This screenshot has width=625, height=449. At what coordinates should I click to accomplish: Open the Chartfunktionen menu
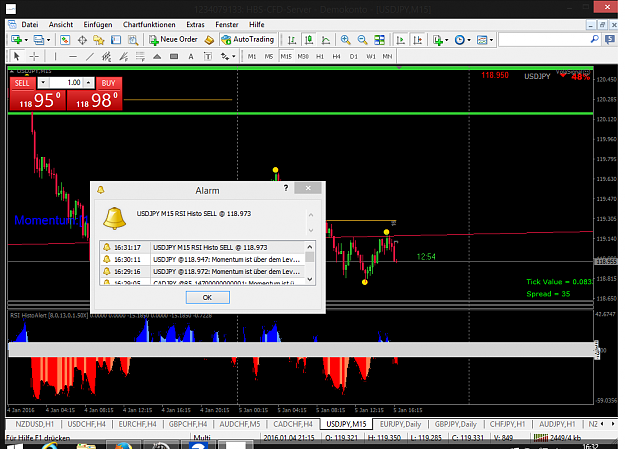click(x=149, y=25)
